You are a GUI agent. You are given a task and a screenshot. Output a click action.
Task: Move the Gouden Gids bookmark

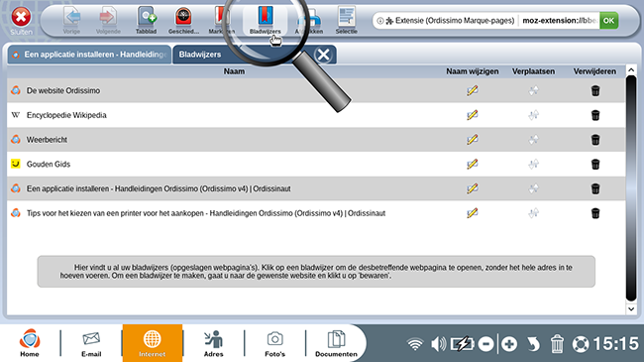(x=533, y=164)
